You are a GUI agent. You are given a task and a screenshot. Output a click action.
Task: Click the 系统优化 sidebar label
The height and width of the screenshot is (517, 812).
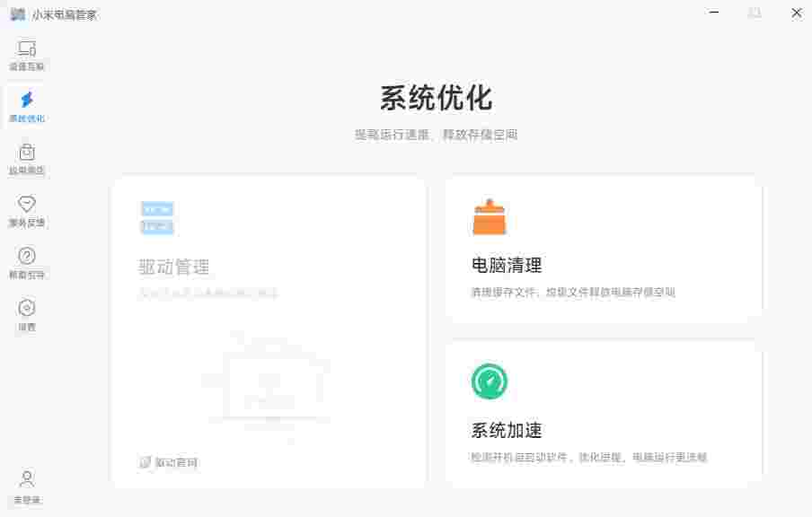26,118
